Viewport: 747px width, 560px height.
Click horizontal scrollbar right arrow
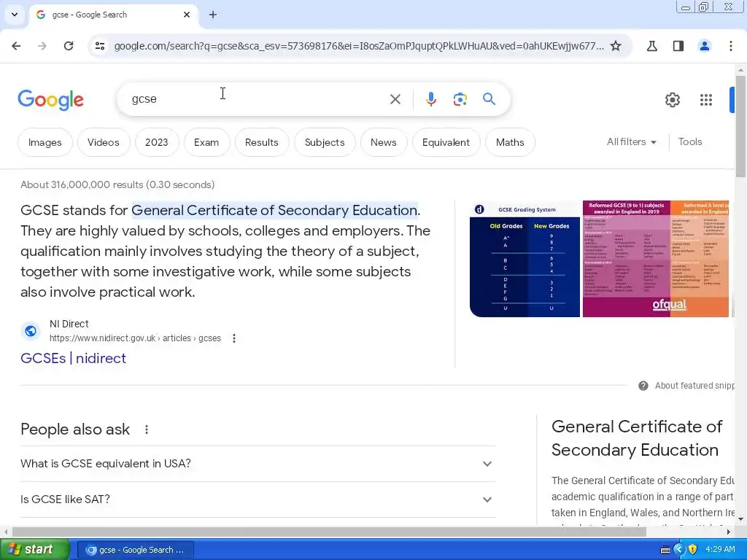(728, 532)
